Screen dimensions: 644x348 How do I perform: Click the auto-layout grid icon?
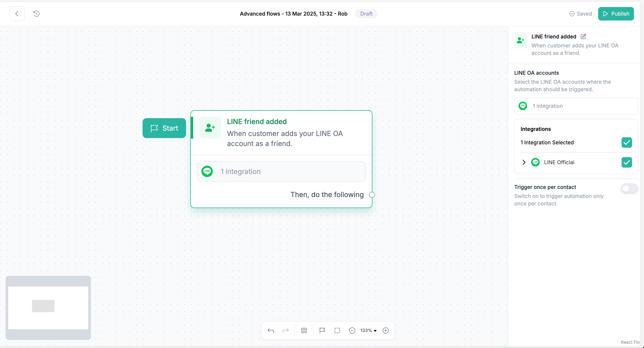coord(304,330)
